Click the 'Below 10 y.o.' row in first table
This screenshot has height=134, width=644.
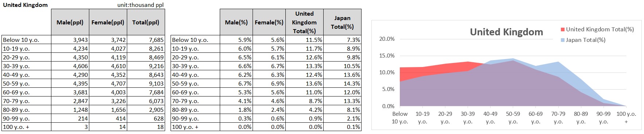[83, 40]
